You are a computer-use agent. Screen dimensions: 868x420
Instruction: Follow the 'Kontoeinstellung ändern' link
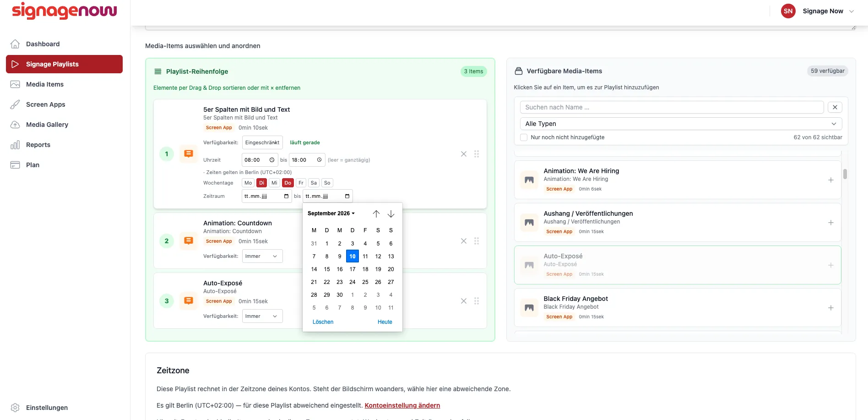402,405
